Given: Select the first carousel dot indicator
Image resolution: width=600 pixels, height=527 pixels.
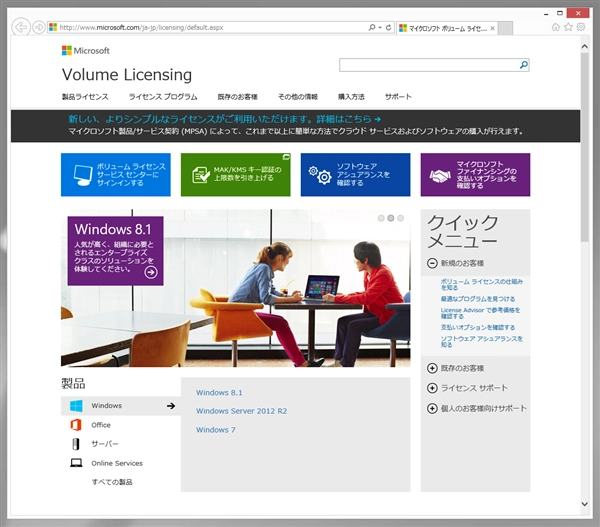Looking at the screenshot, I should point(381,218).
